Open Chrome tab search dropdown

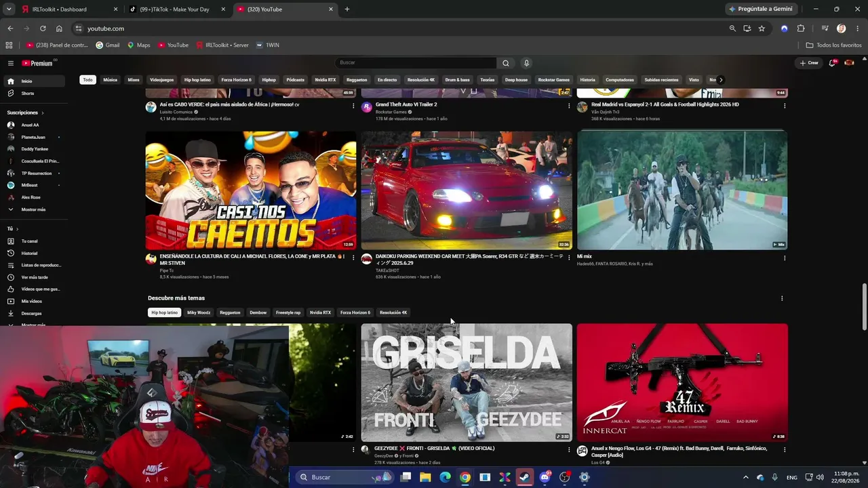[x=9, y=9]
